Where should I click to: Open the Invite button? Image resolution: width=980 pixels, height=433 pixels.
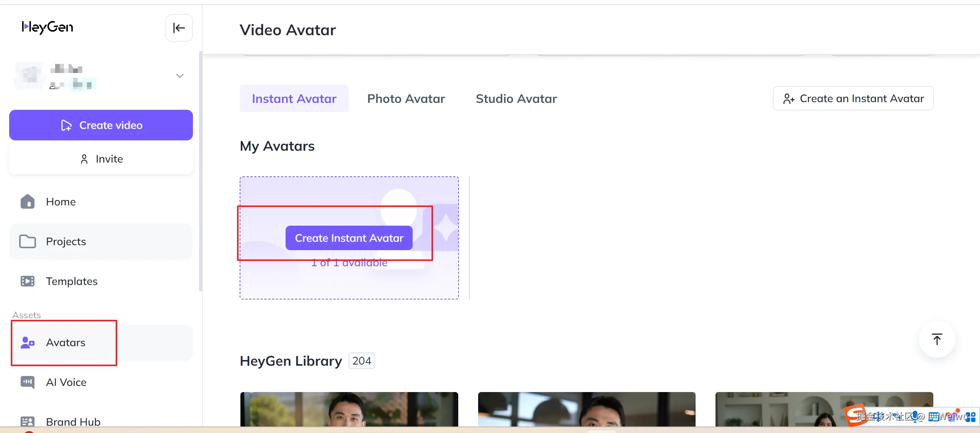tap(101, 159)
